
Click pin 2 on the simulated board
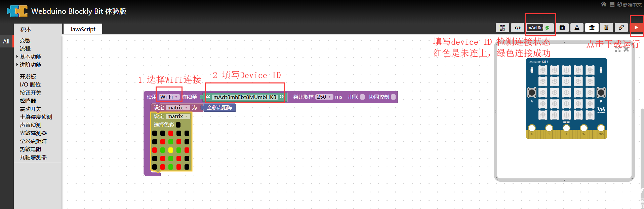tap(566, 128)
